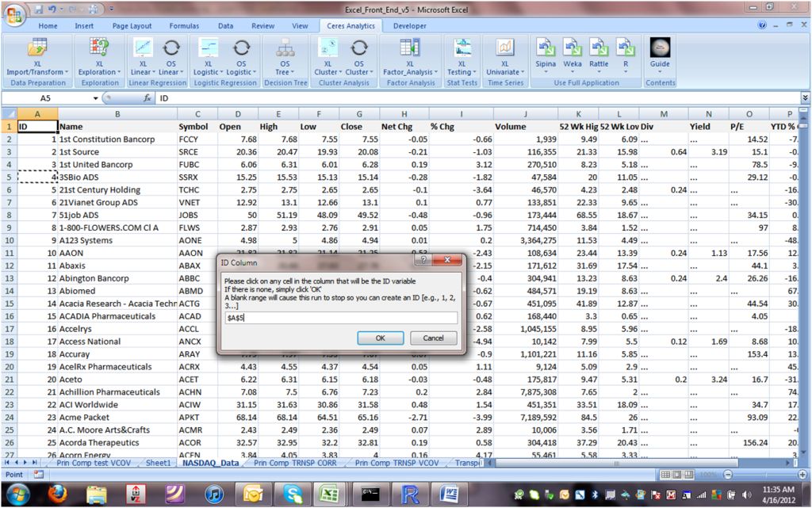Launch OS Linear regression
812x508 pixels.
tap(171, 57)
